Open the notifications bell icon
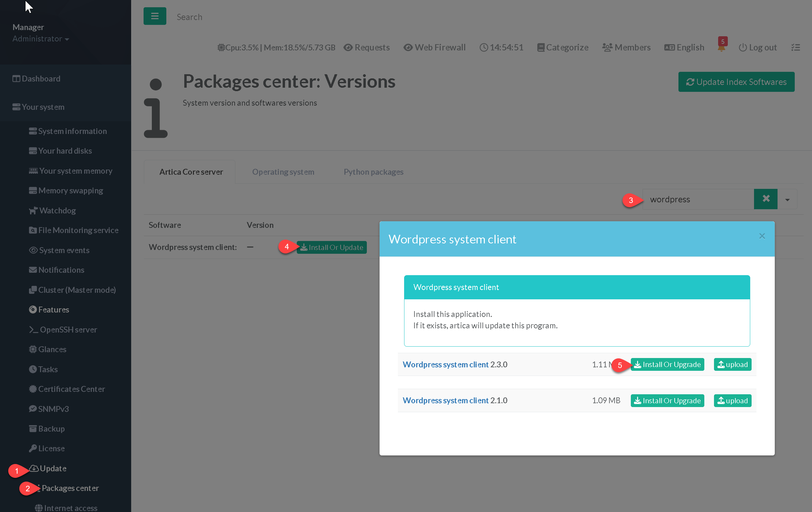This screenshot has width=812, height=512. (721, 47)
